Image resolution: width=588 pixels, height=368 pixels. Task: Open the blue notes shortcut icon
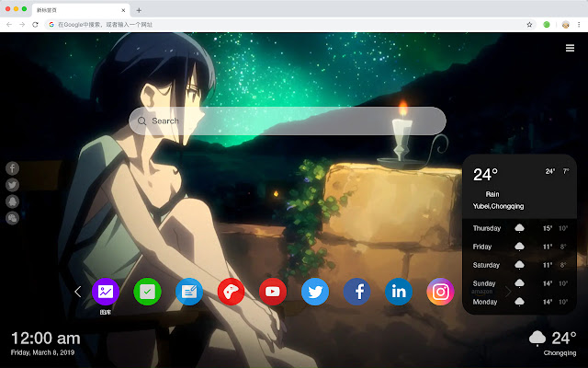click(x=189, y=292)
